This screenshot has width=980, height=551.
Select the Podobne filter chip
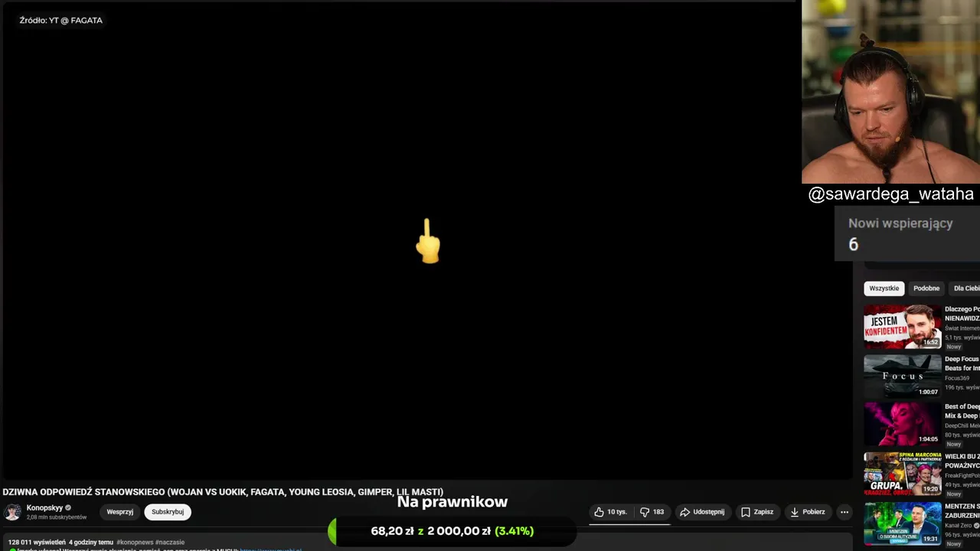pos(926,289)
